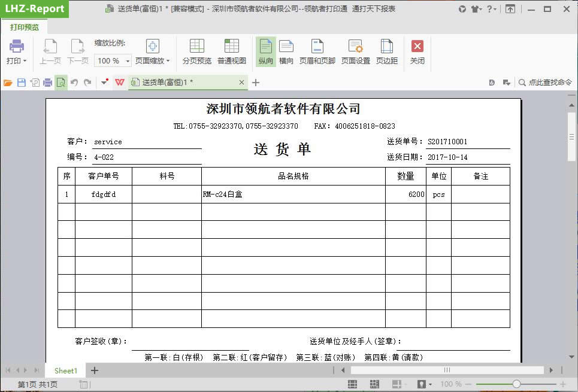Click the 送货日期 value 2017-10-14
The image size is (578, 392).
[x=447, y=157]
